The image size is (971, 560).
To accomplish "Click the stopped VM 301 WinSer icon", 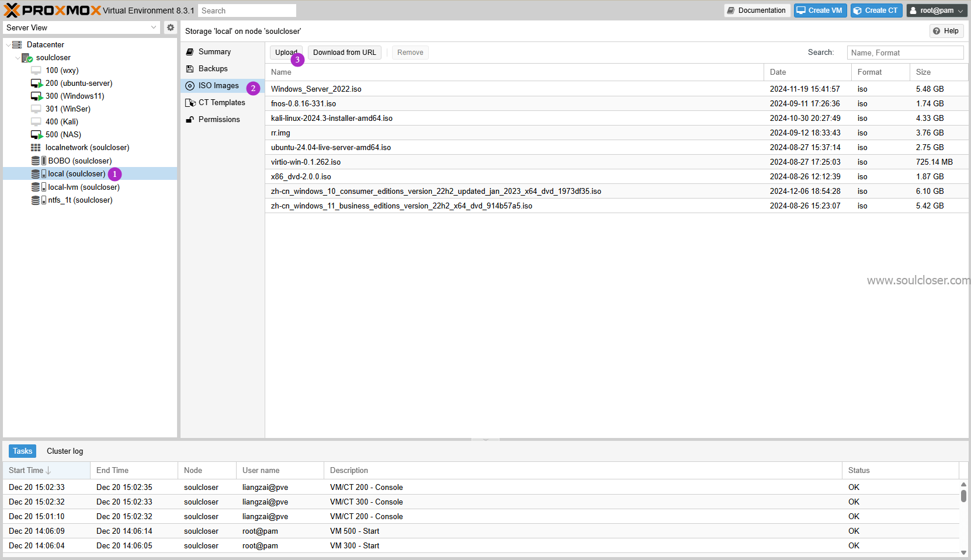I will (36, 109).
